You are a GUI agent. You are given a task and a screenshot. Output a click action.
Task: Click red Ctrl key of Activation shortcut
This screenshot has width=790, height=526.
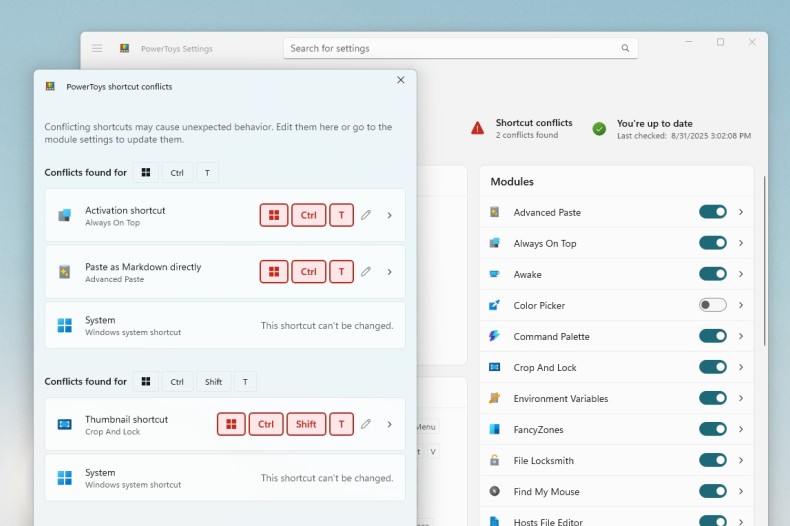coord(308,215)
